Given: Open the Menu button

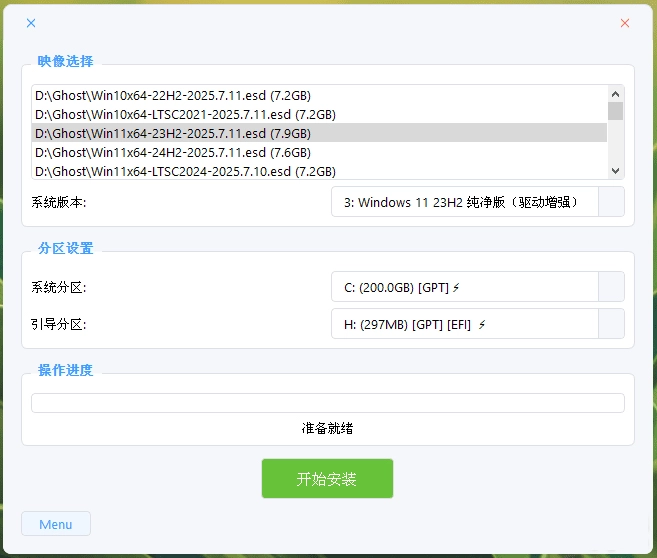Looking at the screenshot, I should pyautogui.click(x=56, y=524).
